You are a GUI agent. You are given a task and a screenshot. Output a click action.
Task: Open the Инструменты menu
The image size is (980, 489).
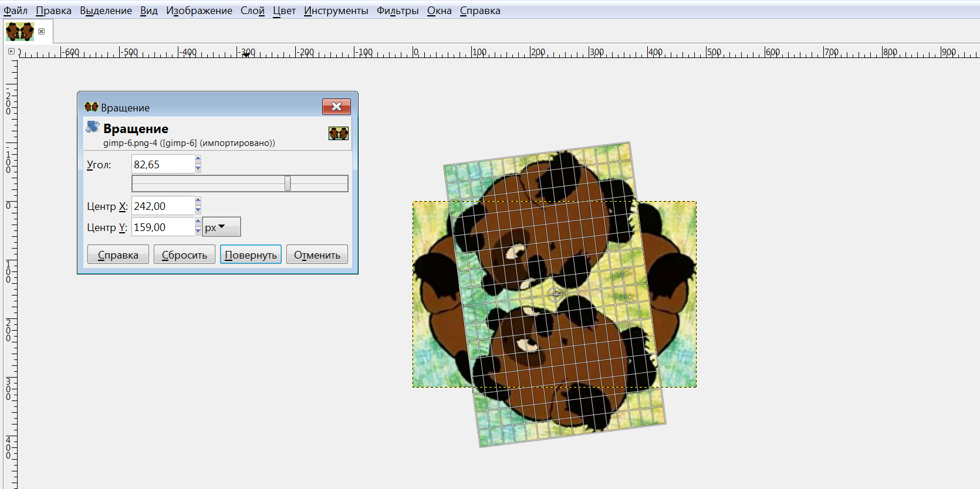pyautogui.click(x=336, y=11)
